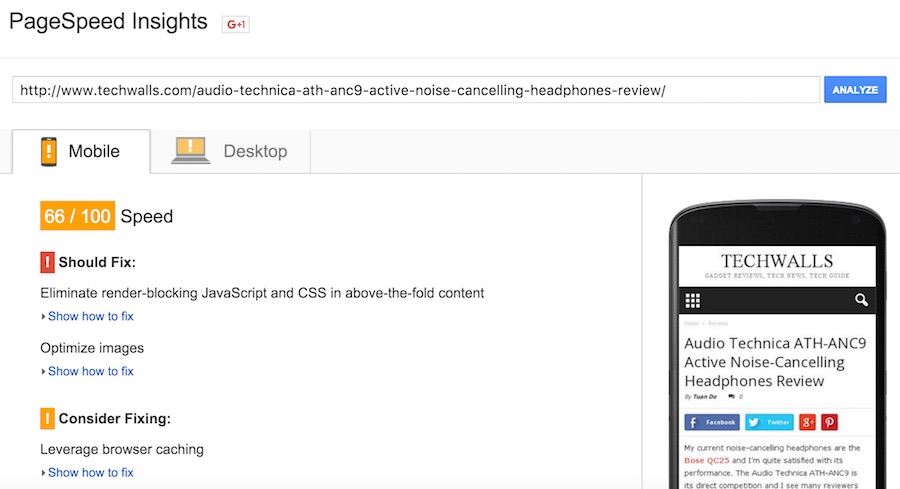Click the red Should Fix exclamation icon
Viewport: 900px width, 489px height.
pos(47,262)
